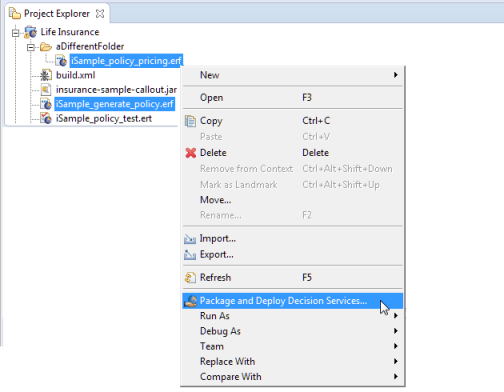504x392 pixels.
Task: Click the Mark as Landmark entry
Action: (x=293, y=185)
